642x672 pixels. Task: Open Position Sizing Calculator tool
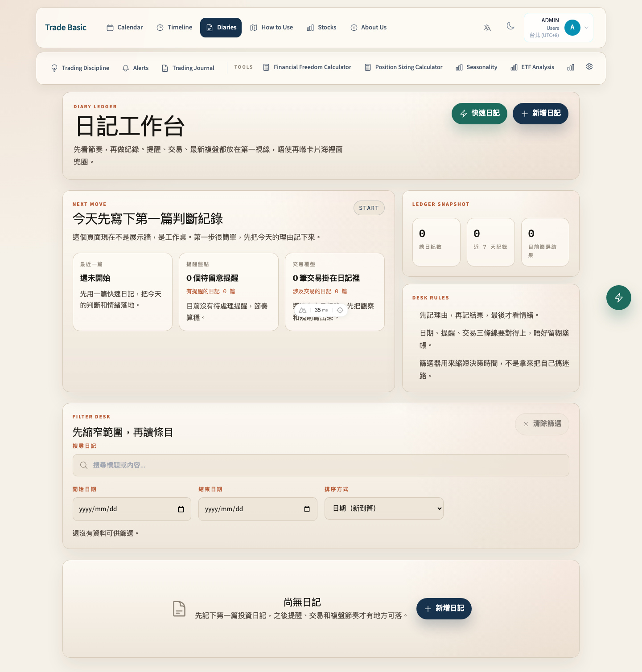coord(403,67)
